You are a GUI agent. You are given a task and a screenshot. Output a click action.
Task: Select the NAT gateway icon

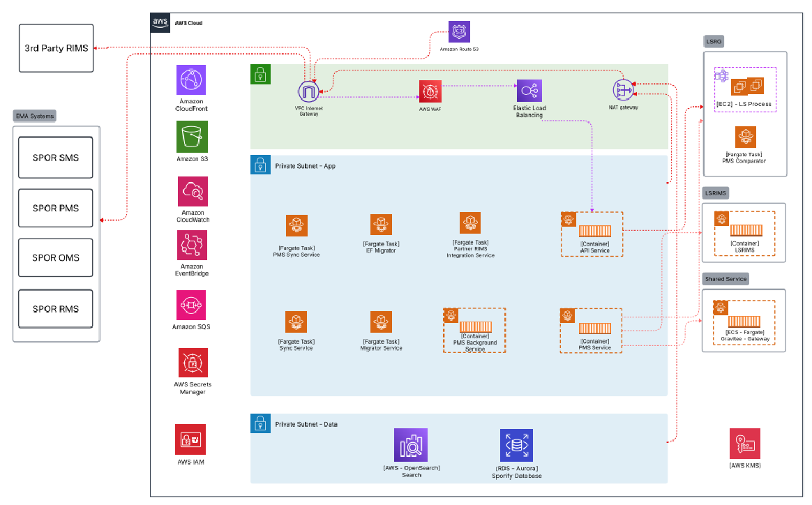click(x=623, y=90)
